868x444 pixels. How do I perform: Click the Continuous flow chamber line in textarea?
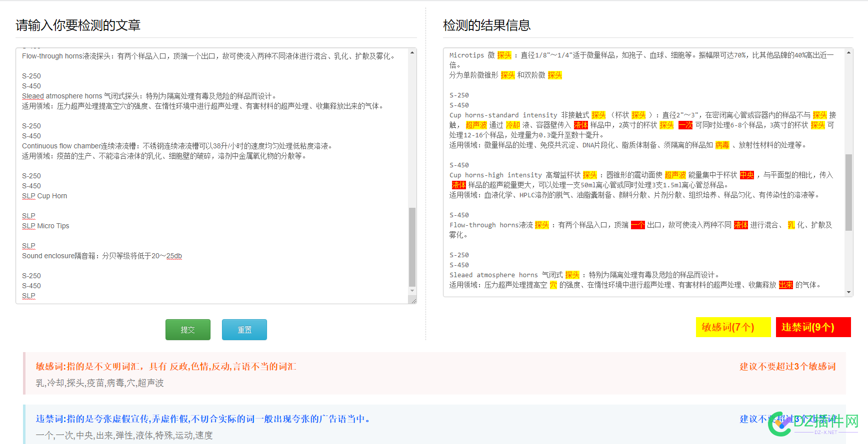point(178,146)
